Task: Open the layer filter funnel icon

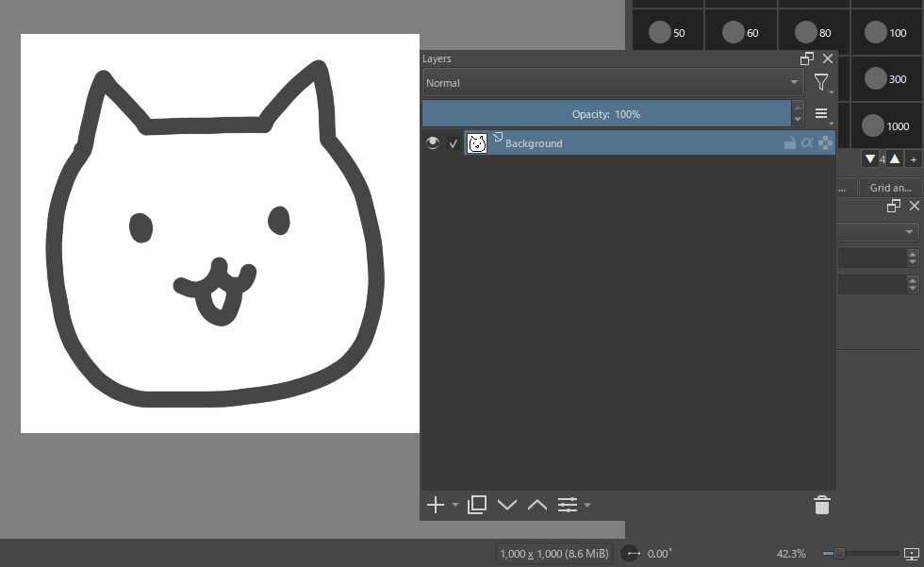Action: pos(821,83)
